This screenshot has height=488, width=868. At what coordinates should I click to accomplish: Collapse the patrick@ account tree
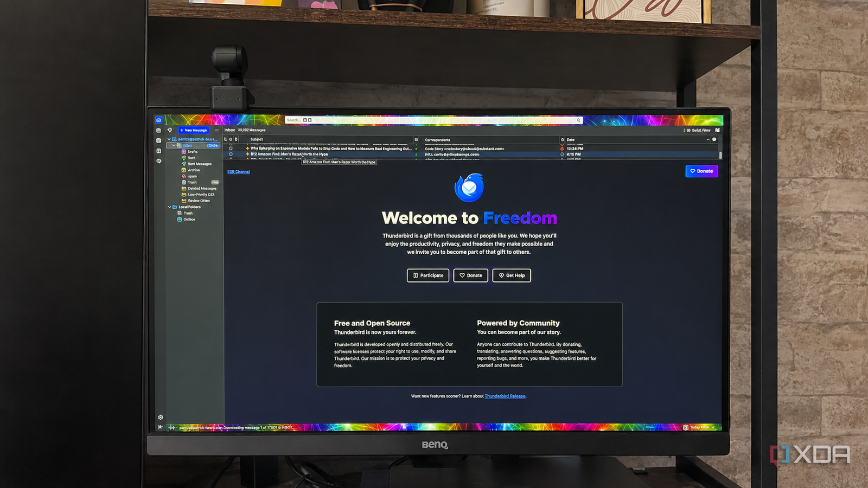[x=169, y=139]
